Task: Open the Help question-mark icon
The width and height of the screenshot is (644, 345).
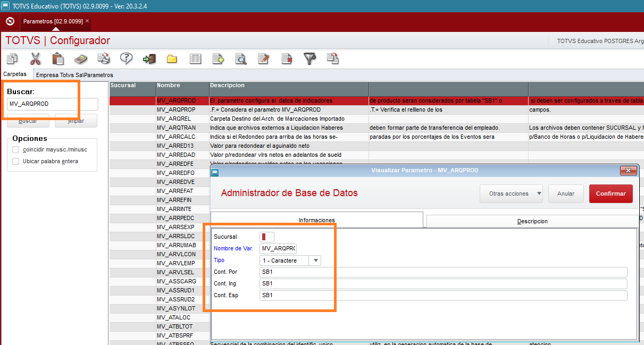Action: [x=126, y=58]
